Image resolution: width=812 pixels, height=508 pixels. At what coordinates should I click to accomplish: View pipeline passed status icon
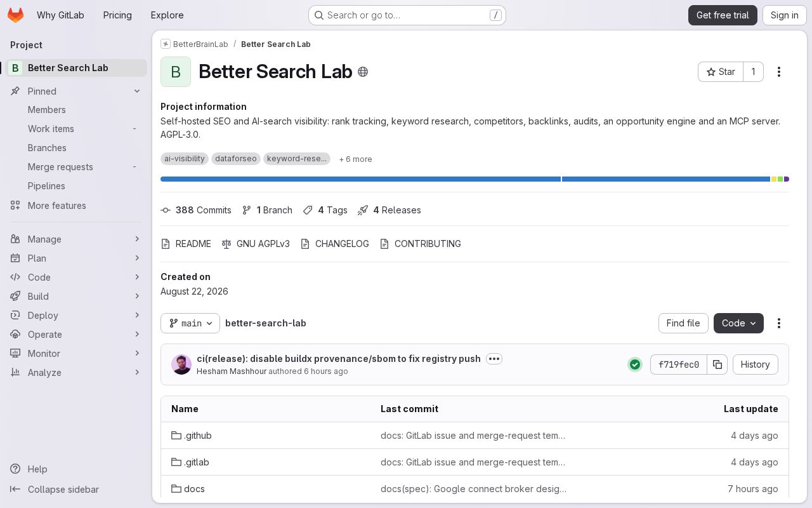tap(635, 364)
